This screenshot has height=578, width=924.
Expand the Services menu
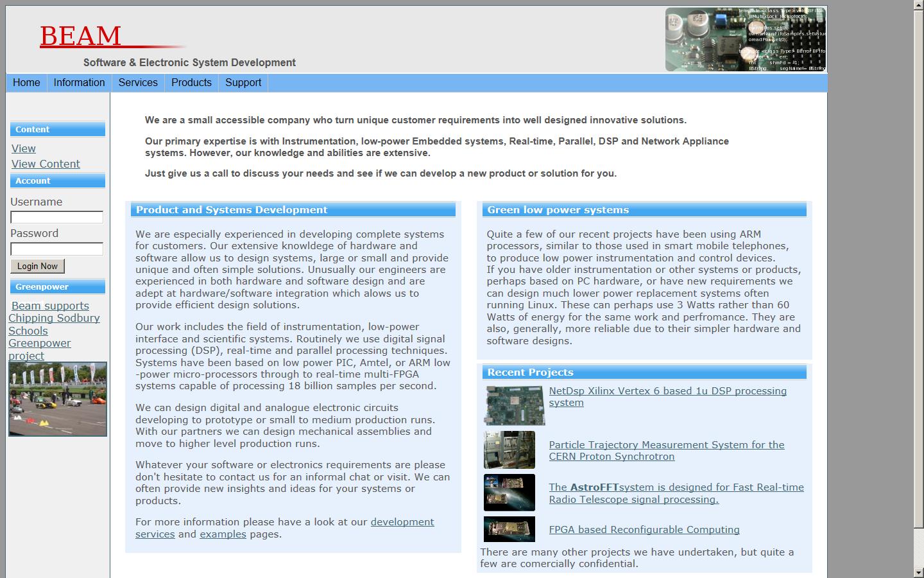tap(138, 83)
